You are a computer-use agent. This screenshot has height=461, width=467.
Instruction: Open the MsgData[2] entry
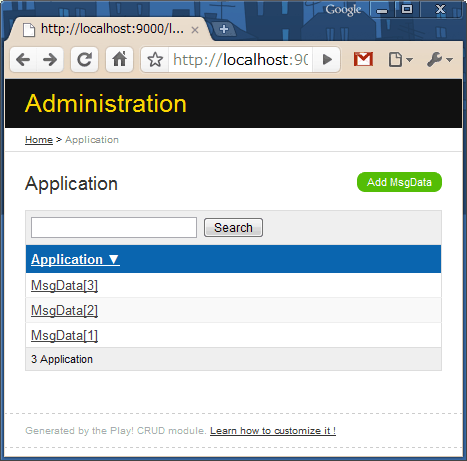point(64,311)
